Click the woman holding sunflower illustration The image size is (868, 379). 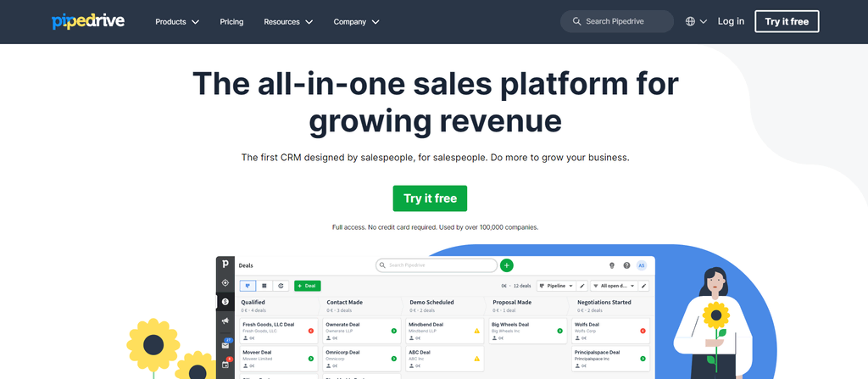point(712,322)
